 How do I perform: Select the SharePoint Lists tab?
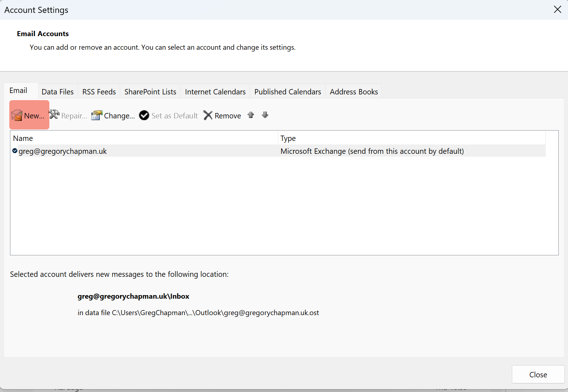click(x=150, y=92)
